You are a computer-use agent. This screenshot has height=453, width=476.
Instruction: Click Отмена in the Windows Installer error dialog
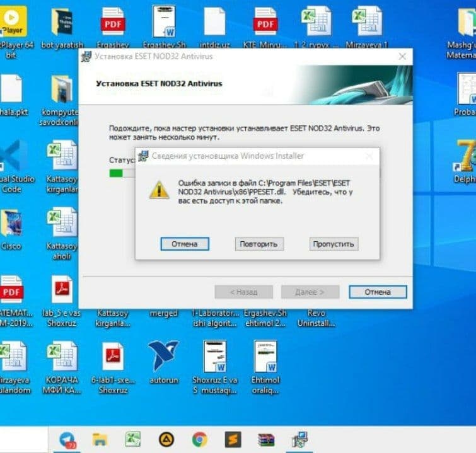pyautogui.click(x=185, y=244)
